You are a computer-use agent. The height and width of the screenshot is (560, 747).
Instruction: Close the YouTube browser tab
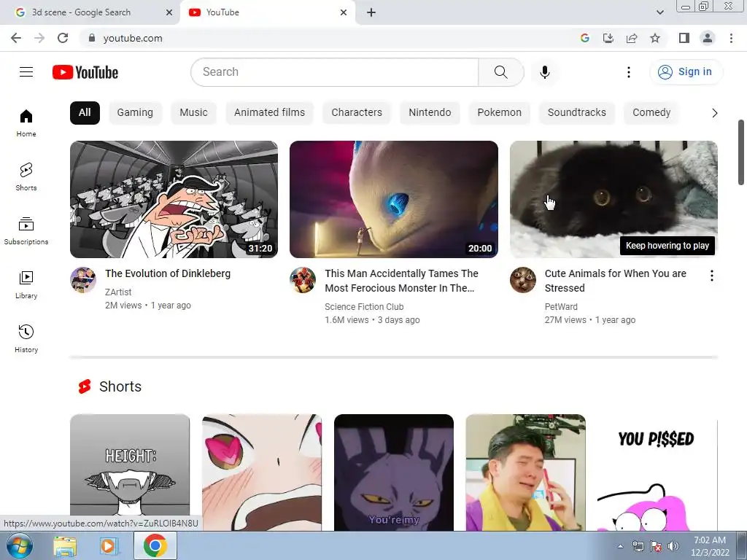point(344,12)
